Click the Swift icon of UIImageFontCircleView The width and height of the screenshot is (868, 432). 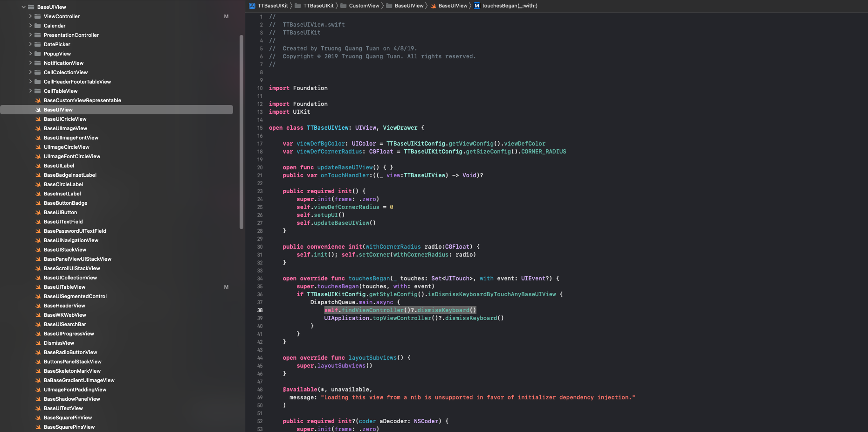point(38,156)
